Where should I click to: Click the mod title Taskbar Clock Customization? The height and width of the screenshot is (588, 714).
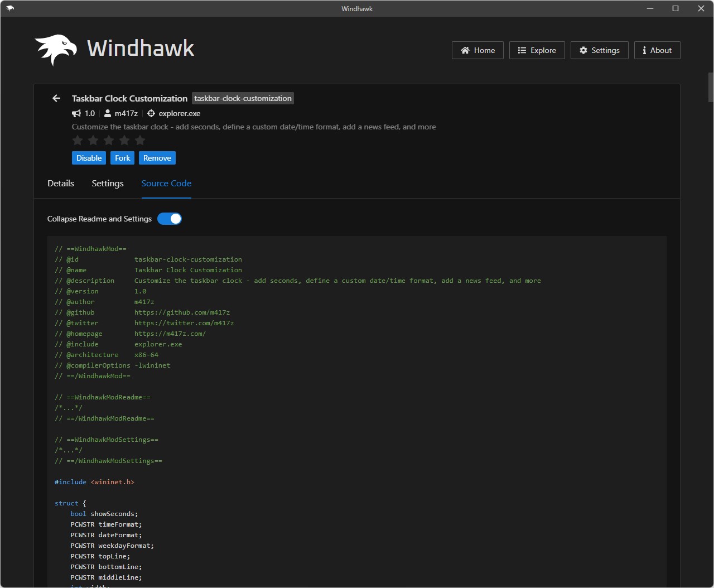pos(129,98)
